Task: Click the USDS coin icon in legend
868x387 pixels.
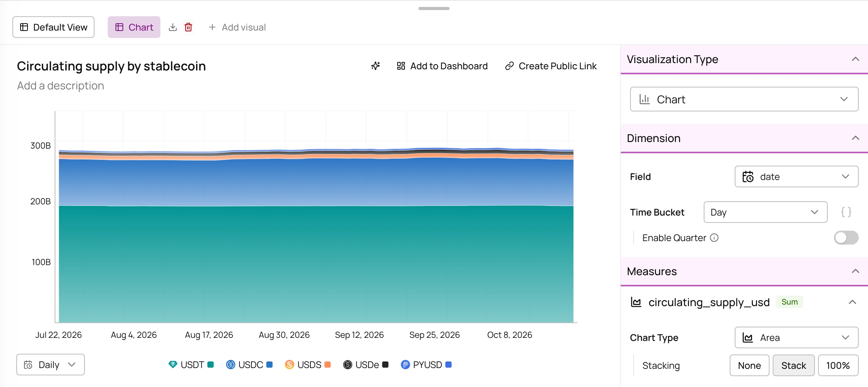Action: [x=289, y=365]
